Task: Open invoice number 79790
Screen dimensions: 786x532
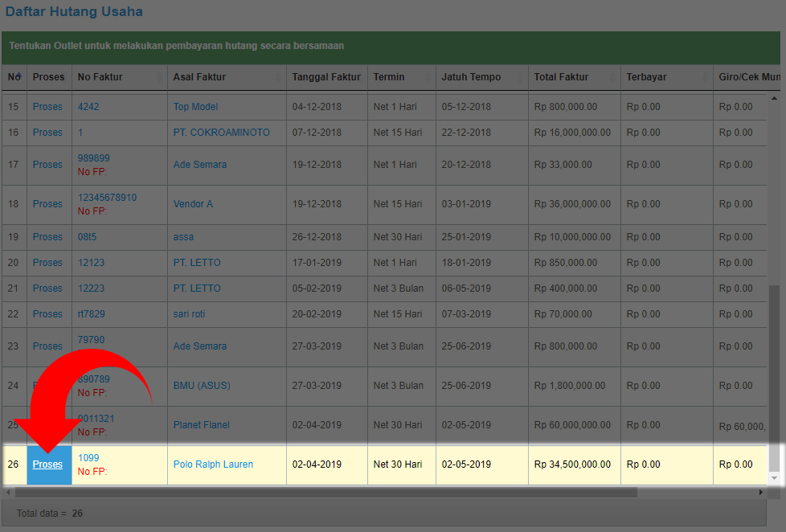Action: [x=92, y=339]
